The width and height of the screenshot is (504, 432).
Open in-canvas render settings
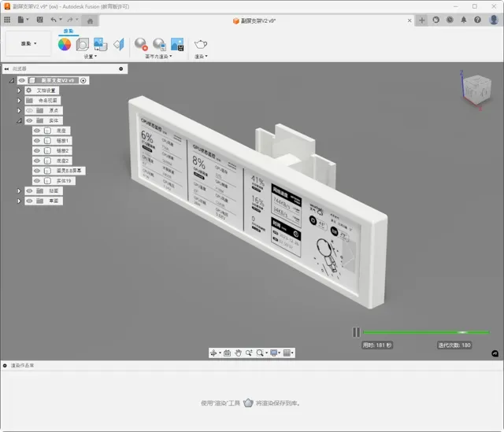pos(159,44)
